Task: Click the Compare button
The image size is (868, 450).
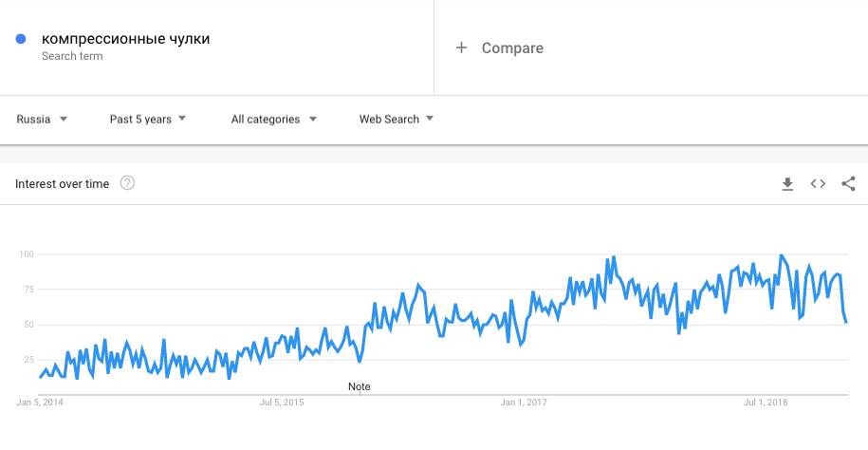Action: [511, 47]
